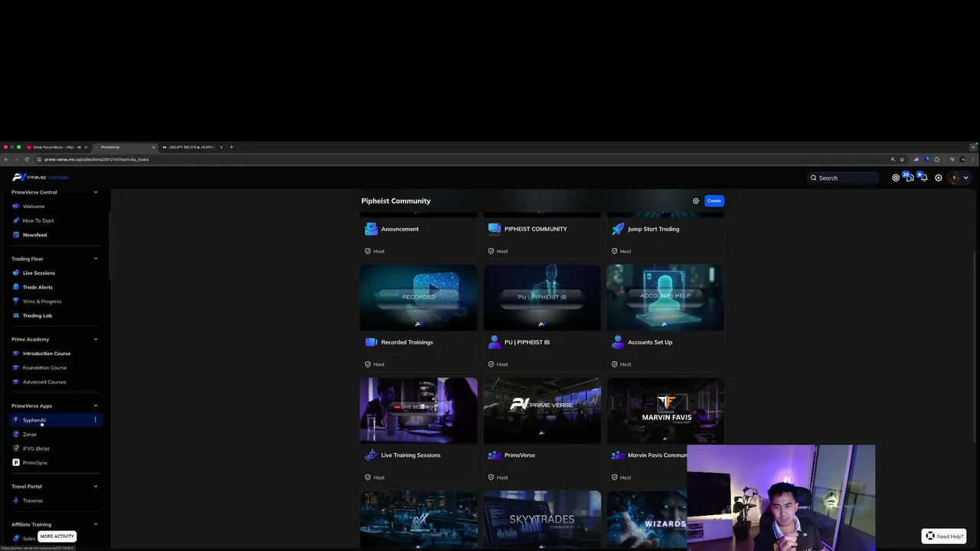Open the SKYYTRADES community thumbnail

[x=542, y=520]
